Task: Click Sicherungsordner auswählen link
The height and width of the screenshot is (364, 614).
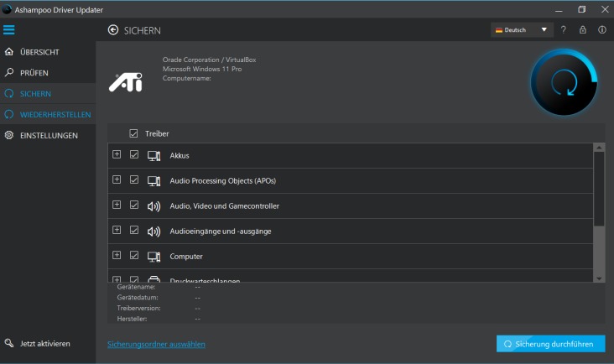Action: (156, 345)
